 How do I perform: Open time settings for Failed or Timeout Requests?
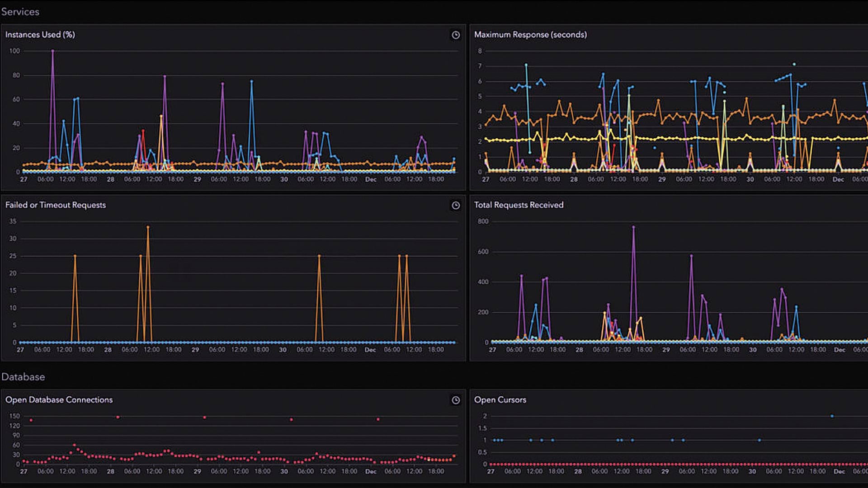click(x=456, y=206)
